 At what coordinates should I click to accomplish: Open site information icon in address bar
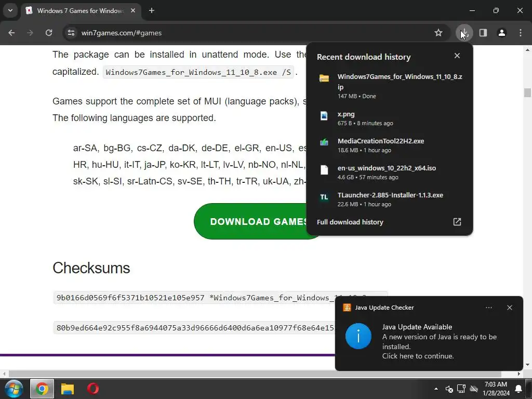[x=71, y=33]
